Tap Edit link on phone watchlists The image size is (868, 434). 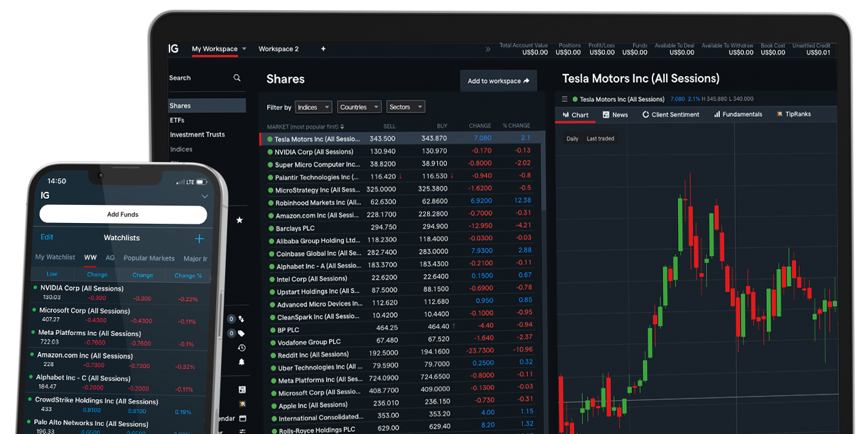(x=47, y=237)
